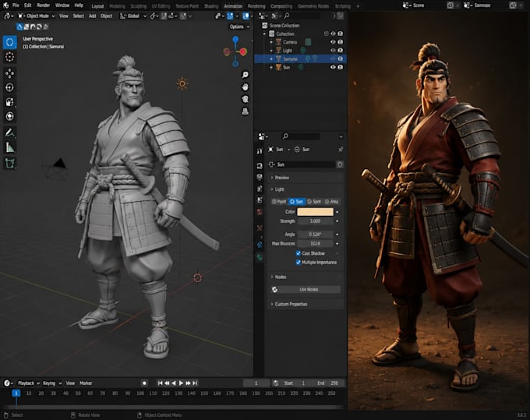Expand the Custom Properties panel
Image resolution: width=530 pixels, height=420 pixels.
pyautogui.click(x=306, y=304)
